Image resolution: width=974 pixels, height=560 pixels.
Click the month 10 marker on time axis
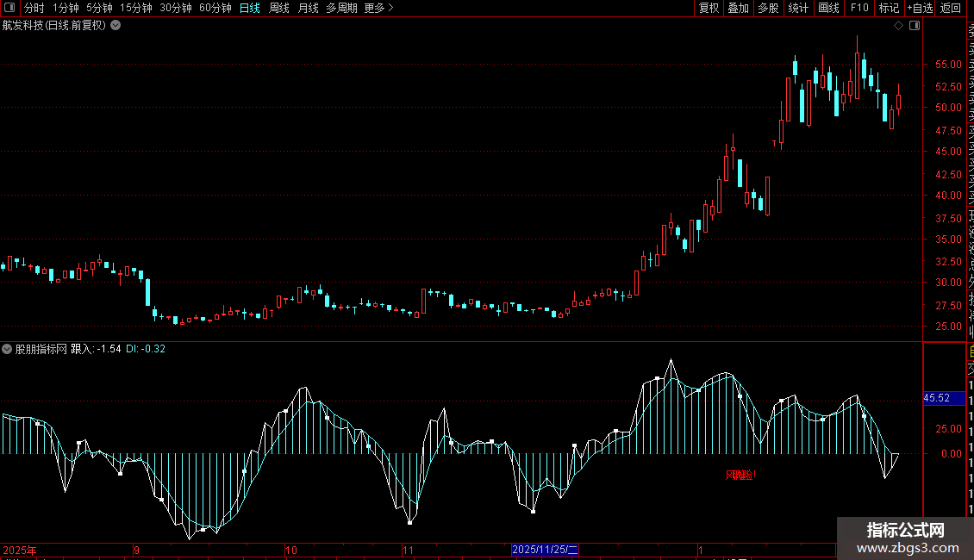point(290,550)
